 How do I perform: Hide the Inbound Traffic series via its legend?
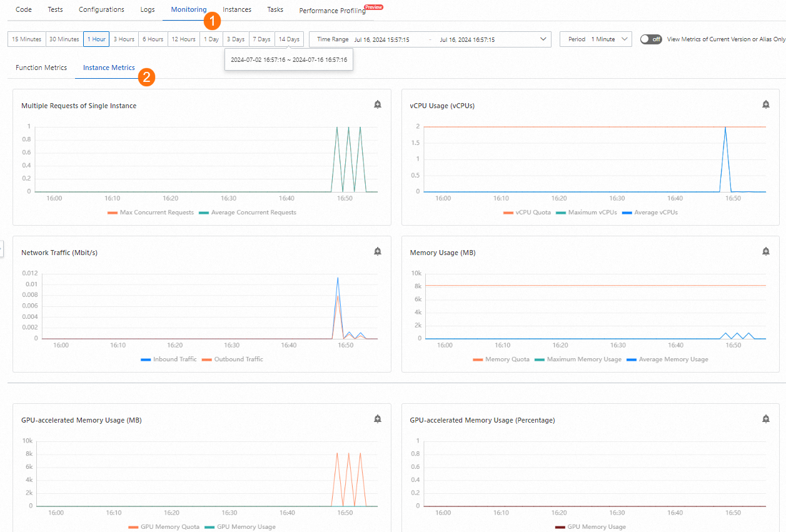(x=168, y=359)
